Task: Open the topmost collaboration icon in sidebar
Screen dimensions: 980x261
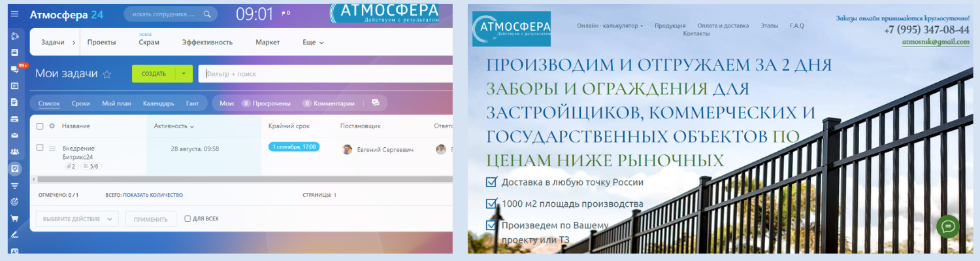Action: point(14,35)
